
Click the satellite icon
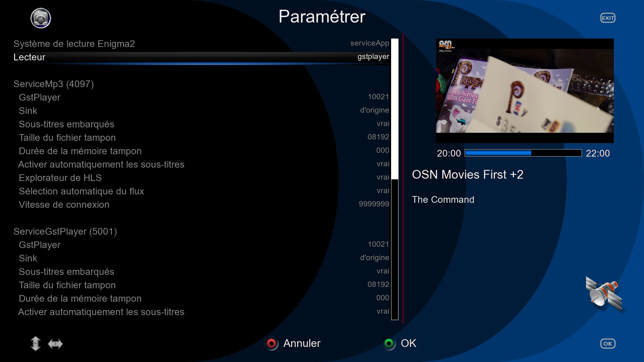(x=603, y=294)
